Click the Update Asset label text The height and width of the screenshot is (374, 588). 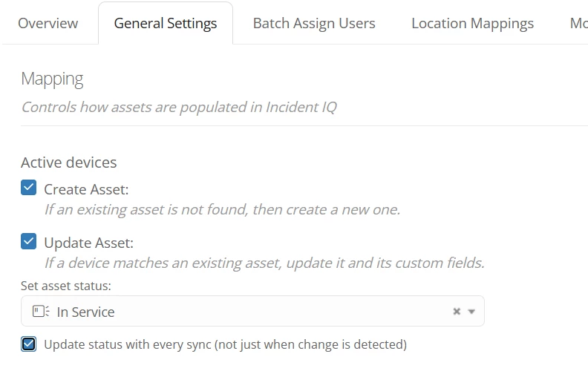point(88,243)
